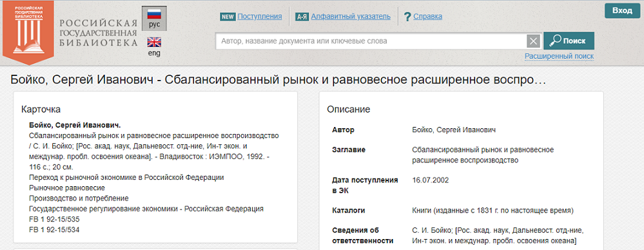Click shelf mark FB 1 92-15/534
The height and width of the screenshot is (250, 644).
coord(54,229)
